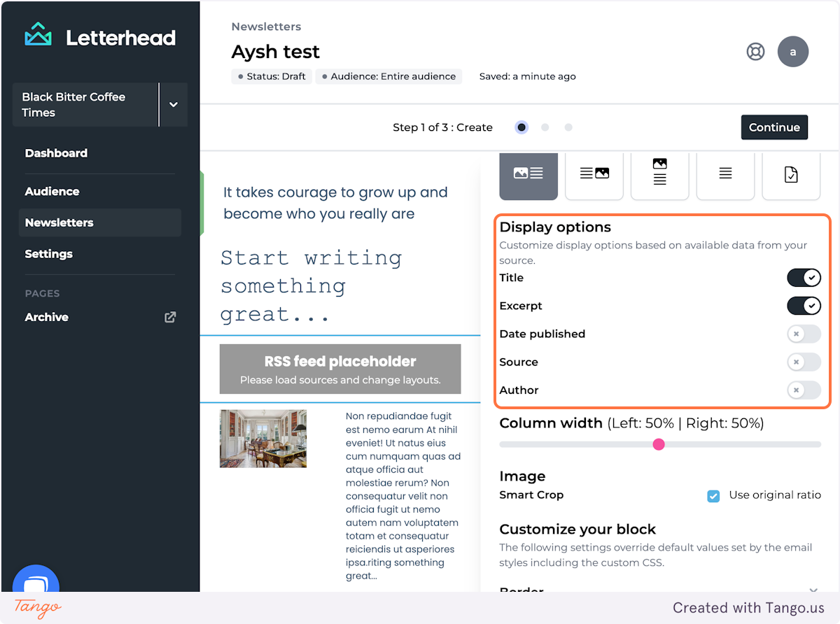Enable Author display toggle

click(804, 390)
